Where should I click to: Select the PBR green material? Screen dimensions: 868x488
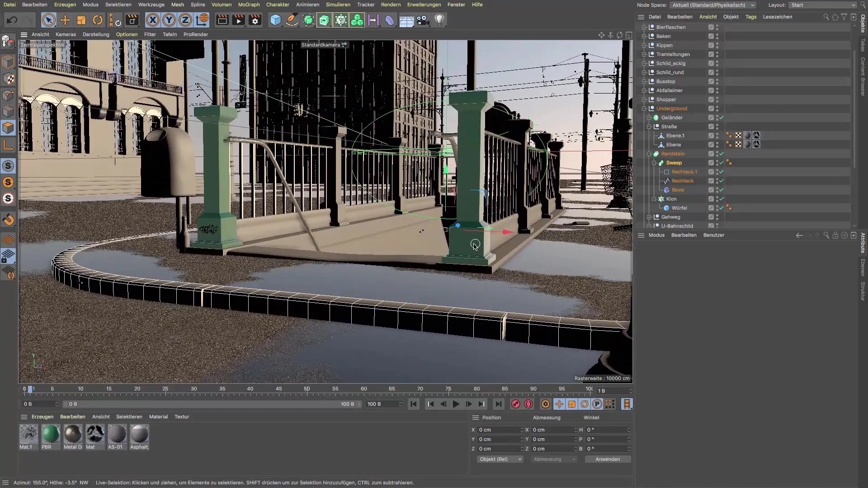click(51, 434)
